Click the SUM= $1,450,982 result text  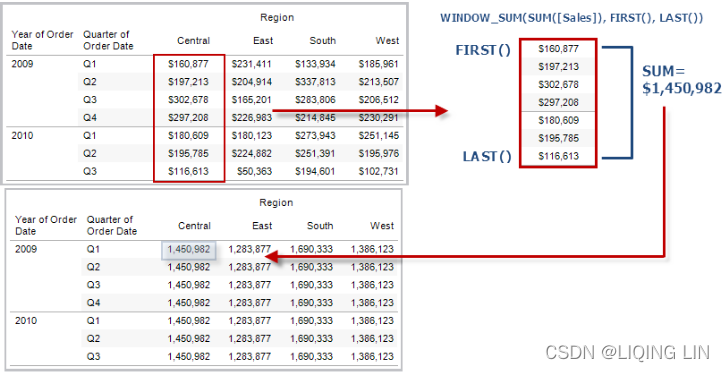[682, 79]
